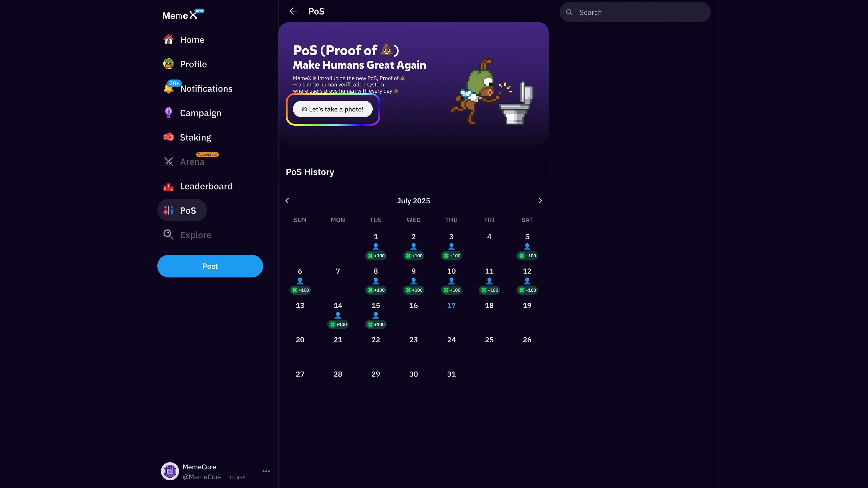Click the blue Post button
This screenshot has height=488, width=868.
point(210,266)
